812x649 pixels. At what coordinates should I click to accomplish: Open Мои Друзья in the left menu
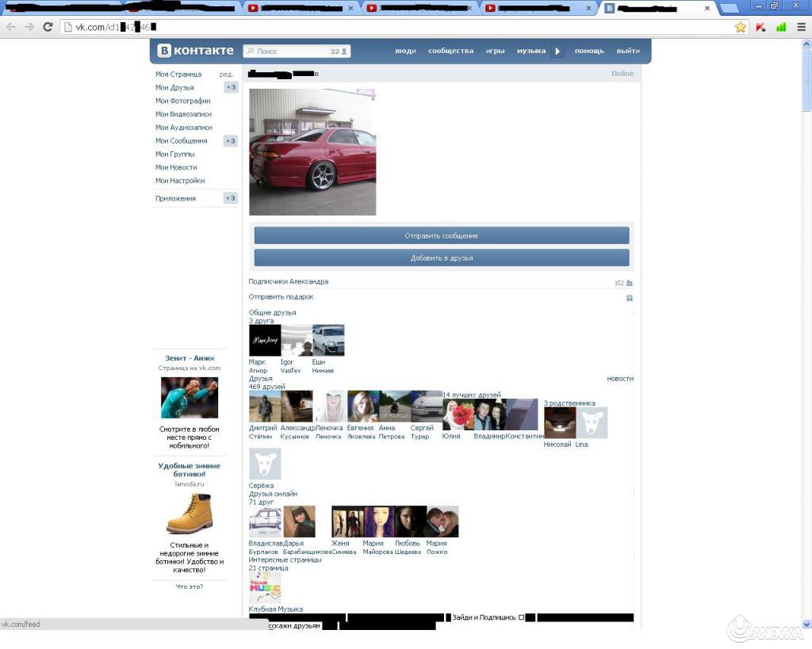(x=174, y=88)
